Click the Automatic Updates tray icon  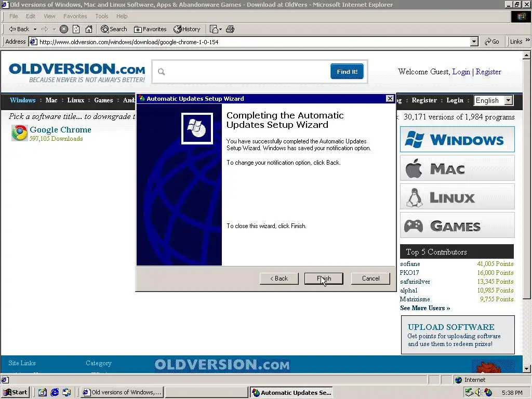pos(488,392)
